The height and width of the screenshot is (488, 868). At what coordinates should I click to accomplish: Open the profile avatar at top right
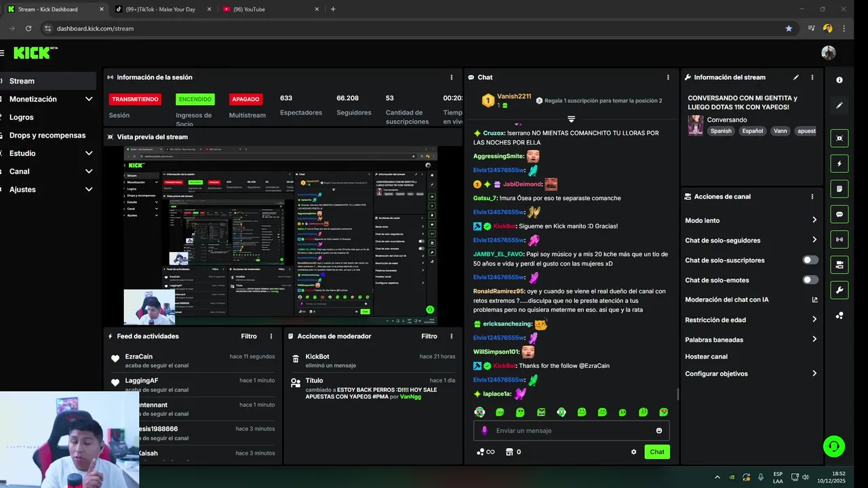point(828,53)
